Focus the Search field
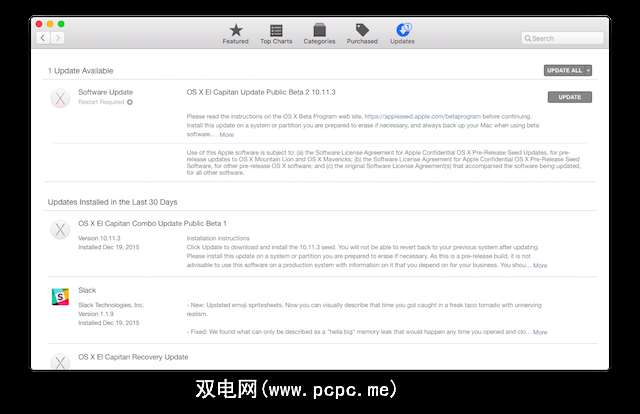This screenshot has height=414, width=640. point(562,38)
